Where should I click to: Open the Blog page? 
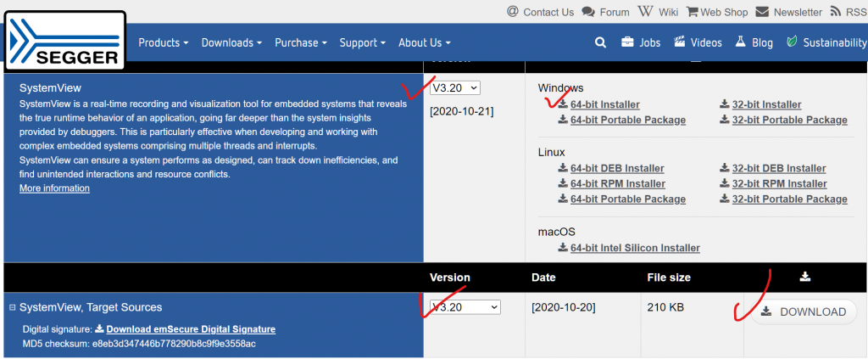click(x=754, y=42)
